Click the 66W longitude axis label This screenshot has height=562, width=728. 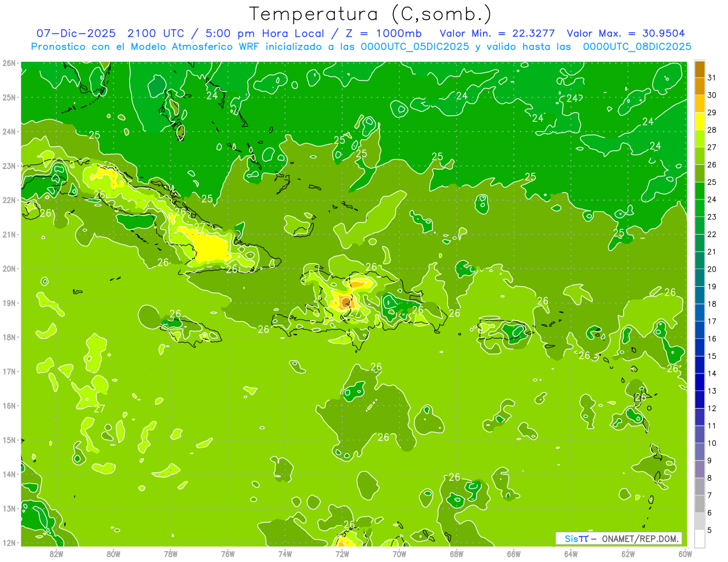513,554
